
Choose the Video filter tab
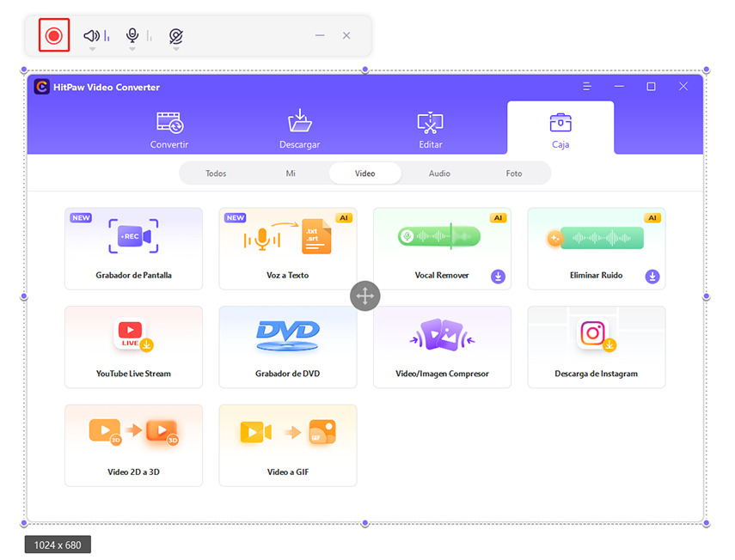[x=364, y=173]
